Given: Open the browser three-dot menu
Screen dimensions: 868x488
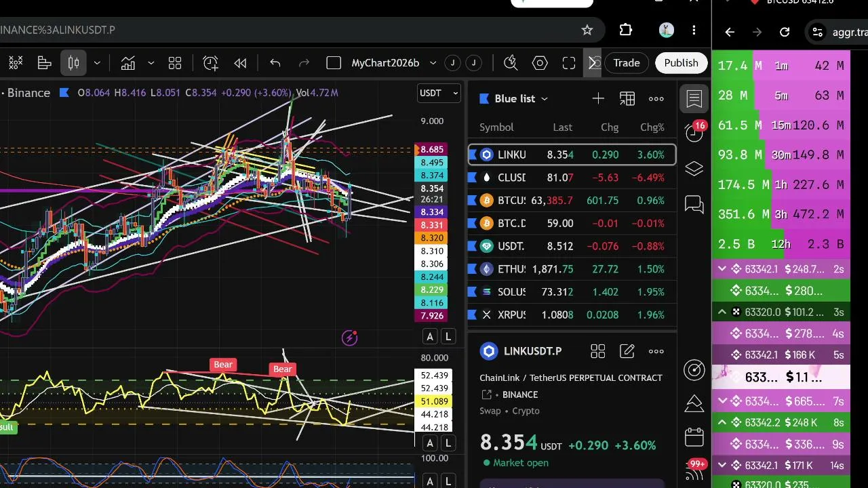Looking at the screenshot, I should (x=694, y=30).
